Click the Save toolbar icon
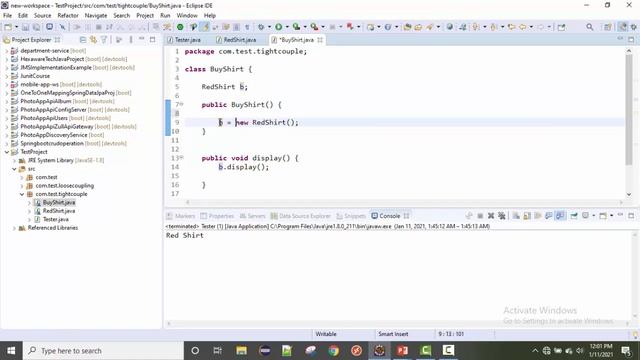Image resolution: width=640 pixels, height=360 pixels. point(25,27)
